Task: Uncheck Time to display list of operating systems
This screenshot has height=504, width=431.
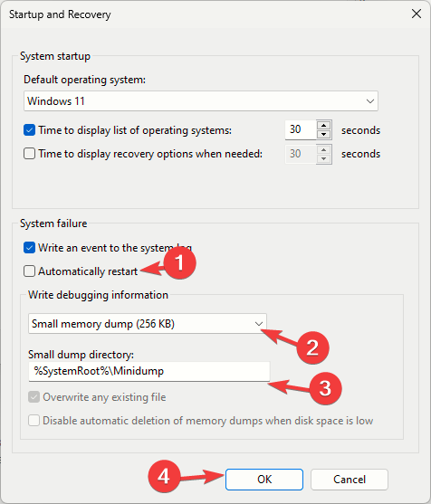Action: [x=29, y=130]
